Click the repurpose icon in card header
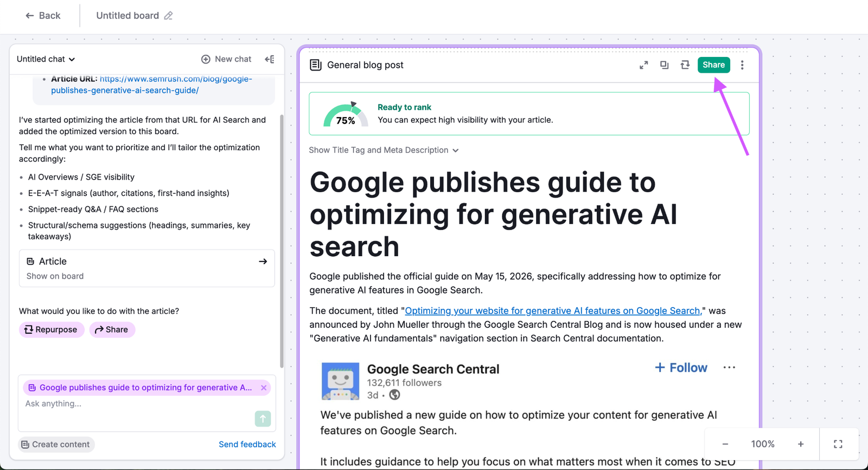868x470 pixels. 685,65
